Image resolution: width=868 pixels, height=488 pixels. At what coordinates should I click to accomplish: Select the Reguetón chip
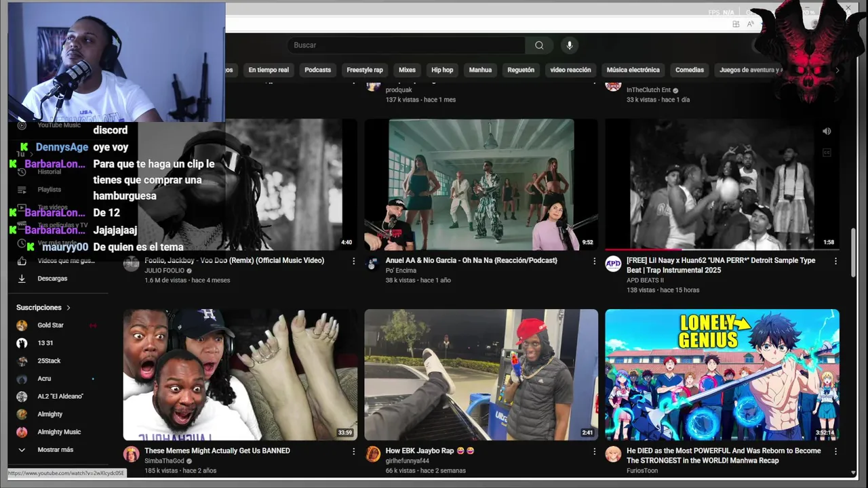point(521,70)
